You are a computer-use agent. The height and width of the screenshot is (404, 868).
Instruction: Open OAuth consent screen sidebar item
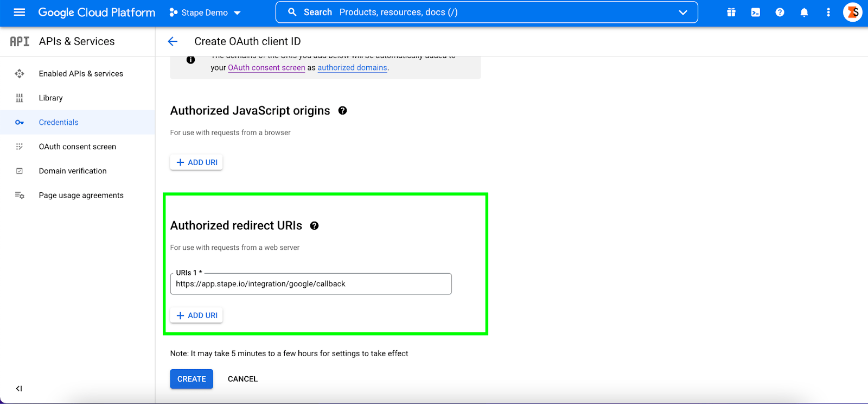[x=78, y=147]
